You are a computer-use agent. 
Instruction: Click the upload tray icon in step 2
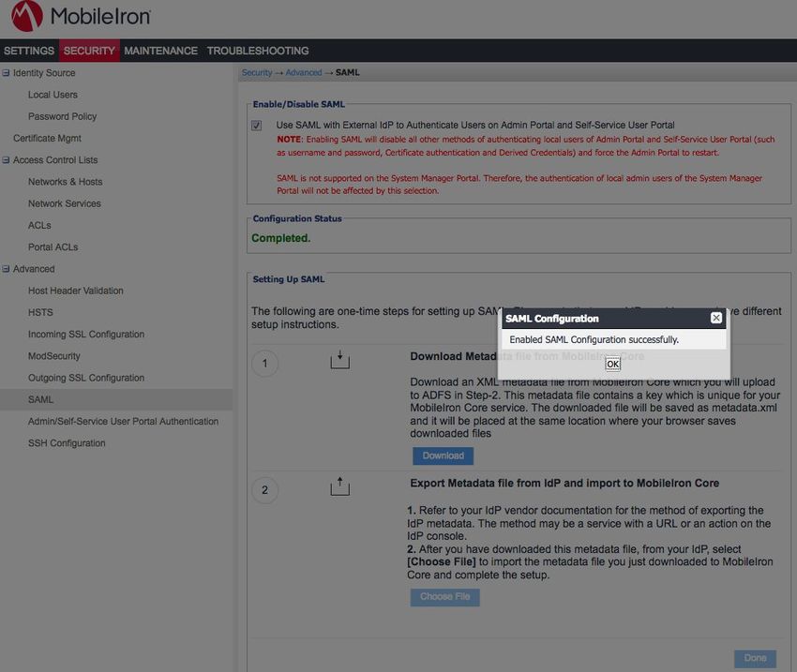click(340, 486)
